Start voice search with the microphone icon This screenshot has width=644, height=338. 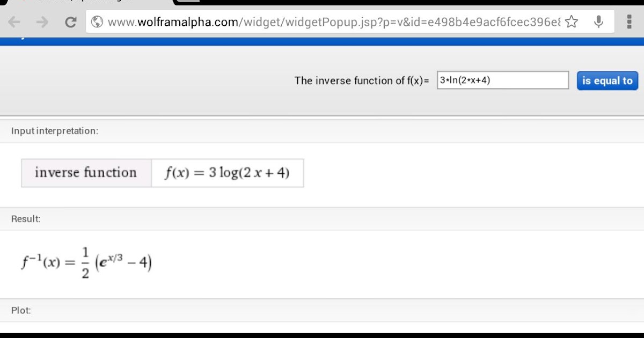click(598, 21)
